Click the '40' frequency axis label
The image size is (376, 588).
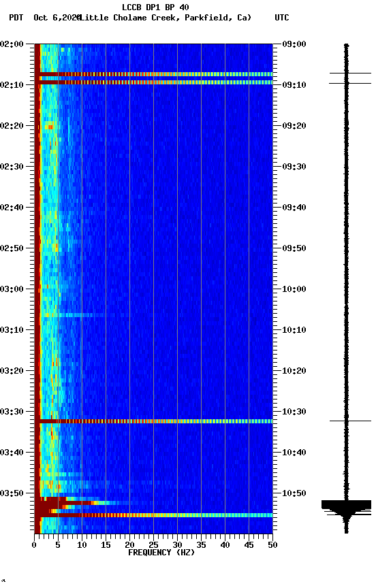(x=225, y=545)
